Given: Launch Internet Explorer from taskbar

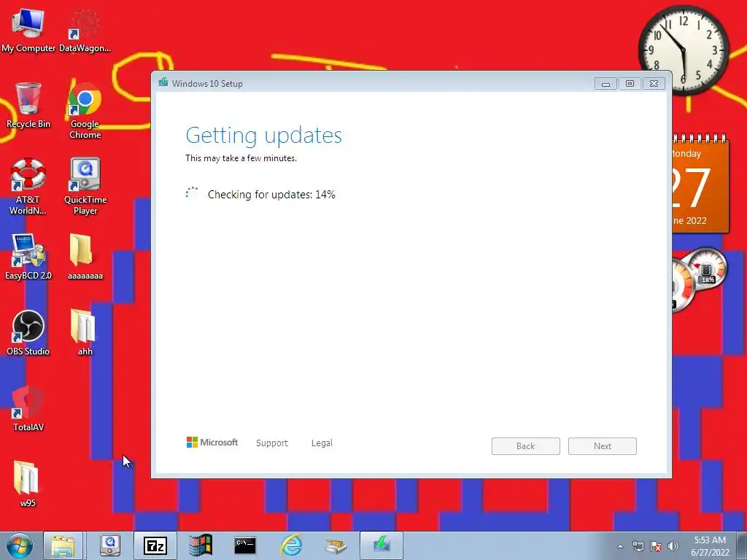Looking at the screenshot, I should 291,545.
